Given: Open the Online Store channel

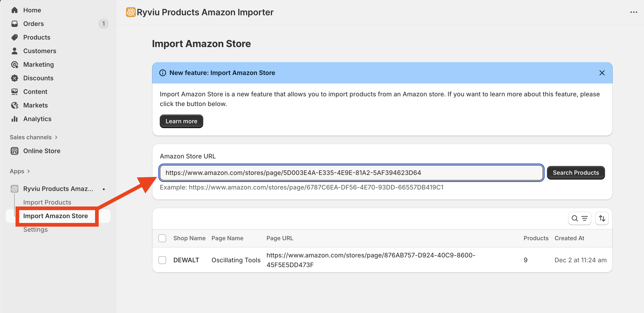Looking at the screenshot, I should tap(41, 151).
